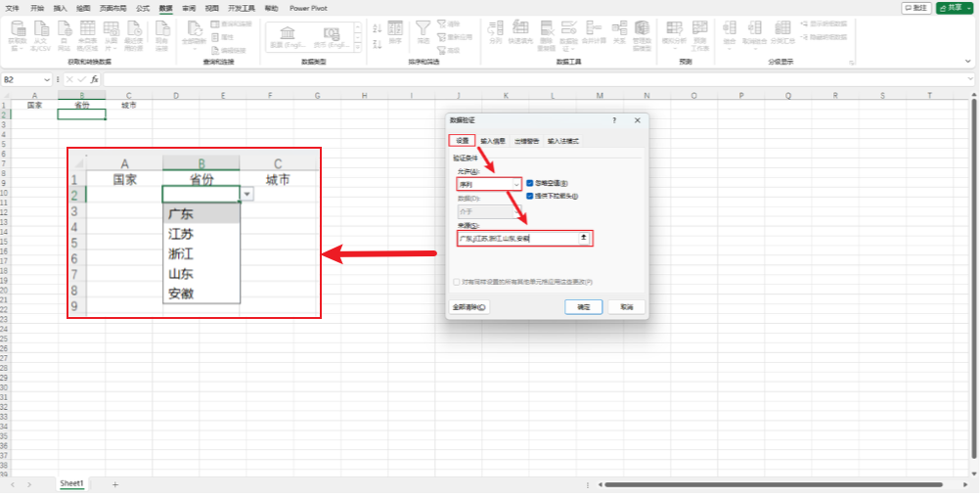Select 来自表格/区域 data source icon
The image size is (980, 498).
(87, 34)
